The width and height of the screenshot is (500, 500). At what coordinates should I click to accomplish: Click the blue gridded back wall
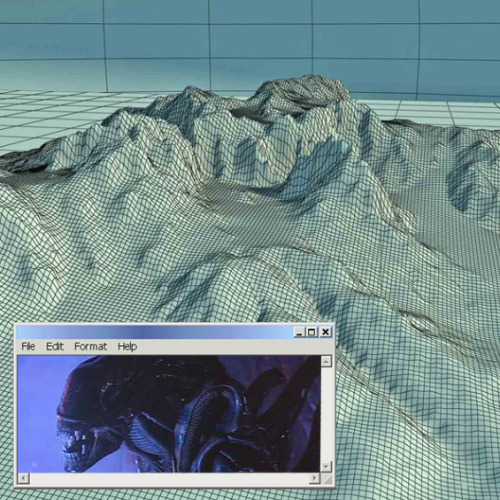(250, 40)
